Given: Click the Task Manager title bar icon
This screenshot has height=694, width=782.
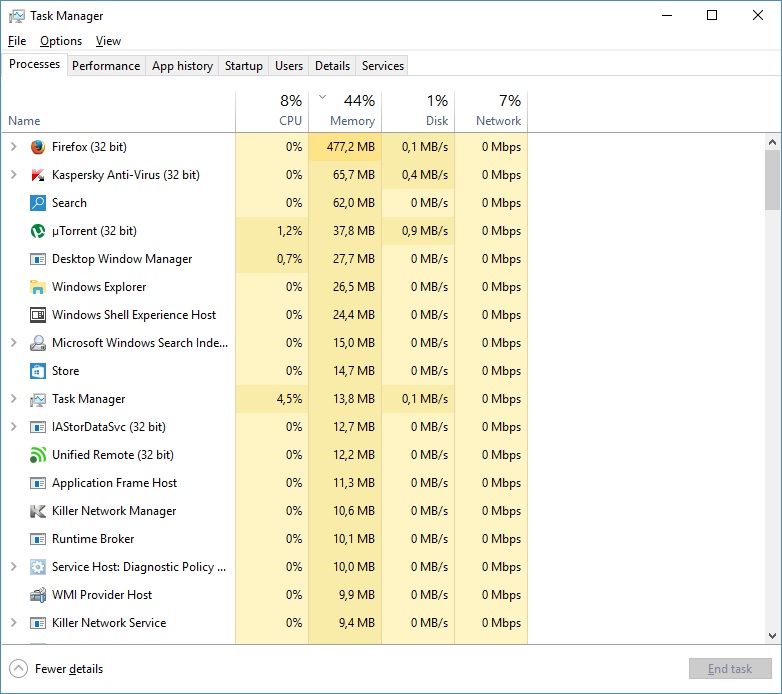Looking at the screenshot, I should point(16,16).
